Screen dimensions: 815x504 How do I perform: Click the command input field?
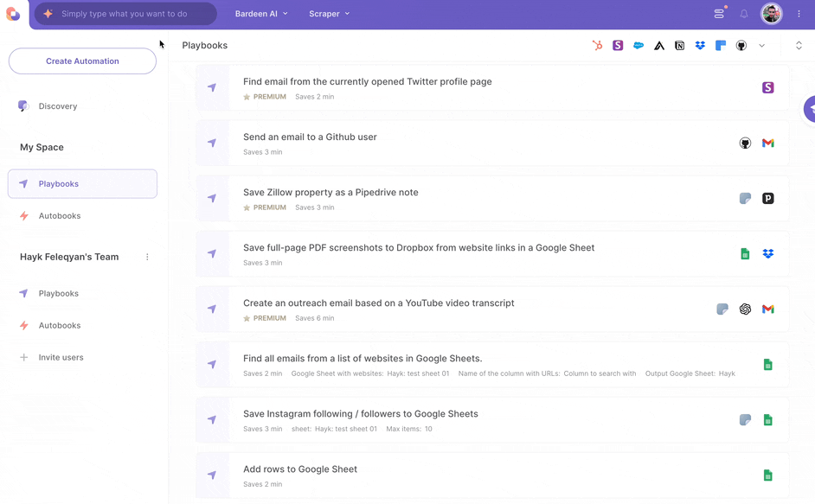[x=125, y=14]
